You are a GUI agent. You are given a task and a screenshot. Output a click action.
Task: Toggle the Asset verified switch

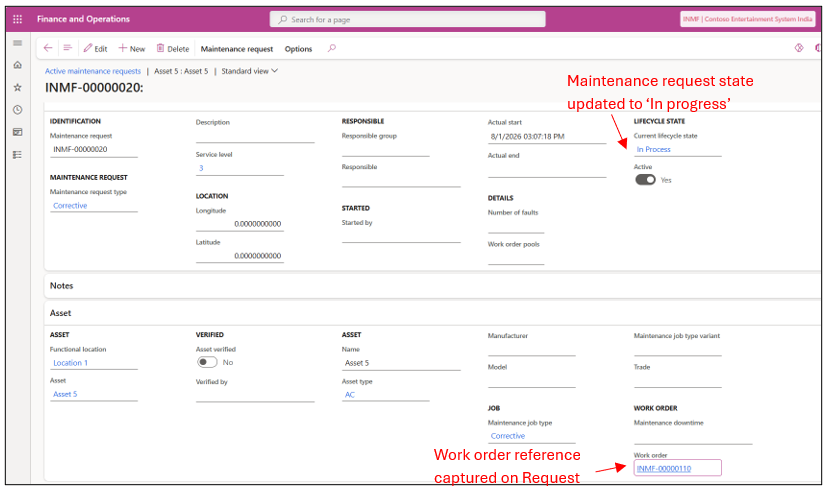207,362
